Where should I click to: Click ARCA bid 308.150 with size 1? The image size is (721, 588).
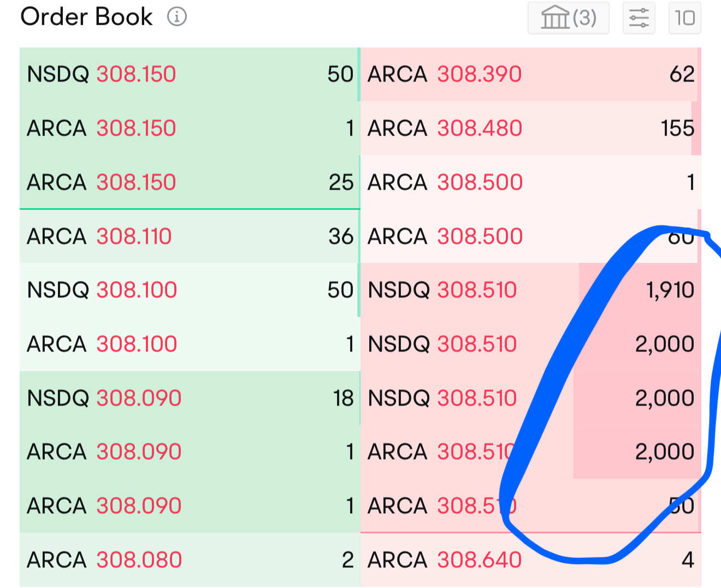tap(190, 128)
